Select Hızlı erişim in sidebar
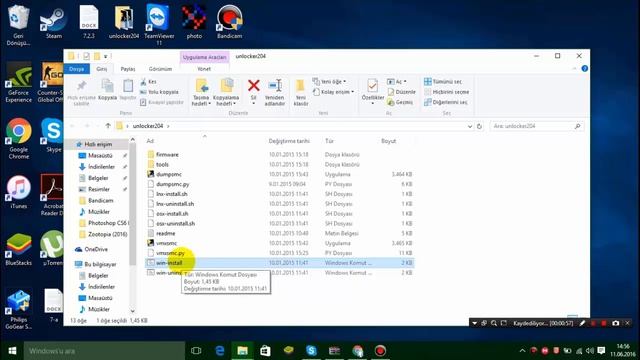Image resolution: width=640 pixels, height=360 pixels. click(x=98, y=144)
